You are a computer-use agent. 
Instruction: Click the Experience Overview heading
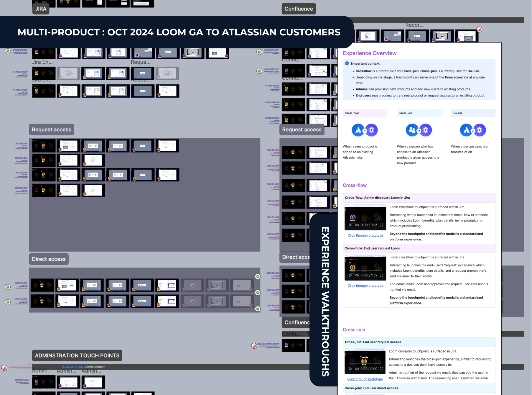click(x=370, y=53)
